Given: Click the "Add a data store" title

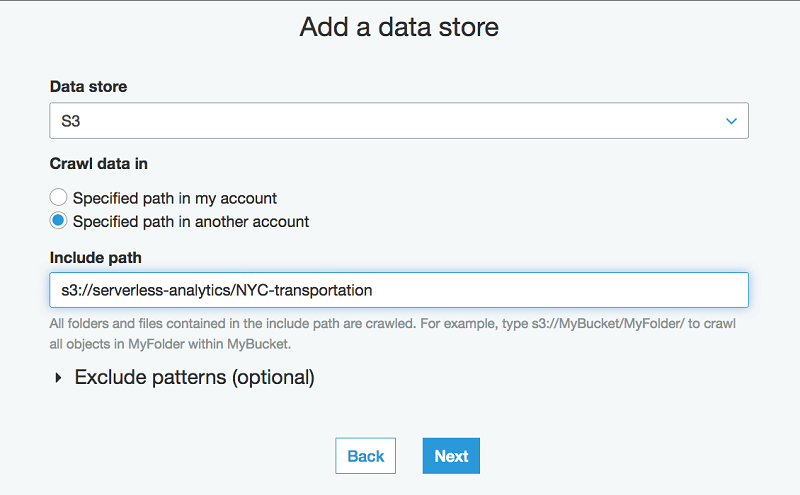Looking at the screenshot, I should coord(399,27).
